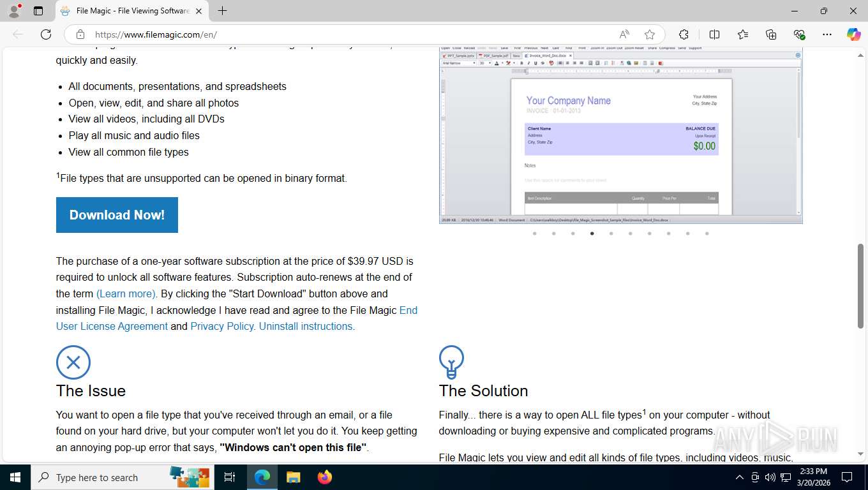Show hidden system tray icons
Screen dimensions: 868x490
click(740, 477)
